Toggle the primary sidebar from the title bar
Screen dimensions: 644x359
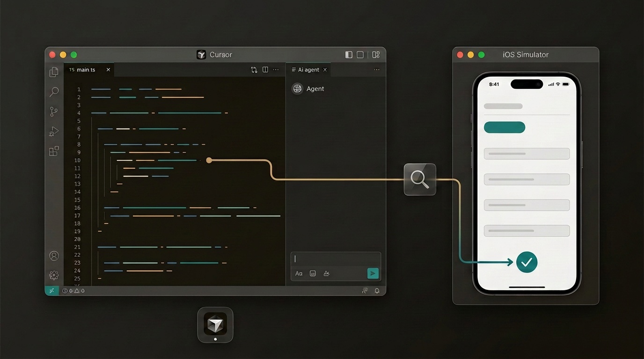349,55
